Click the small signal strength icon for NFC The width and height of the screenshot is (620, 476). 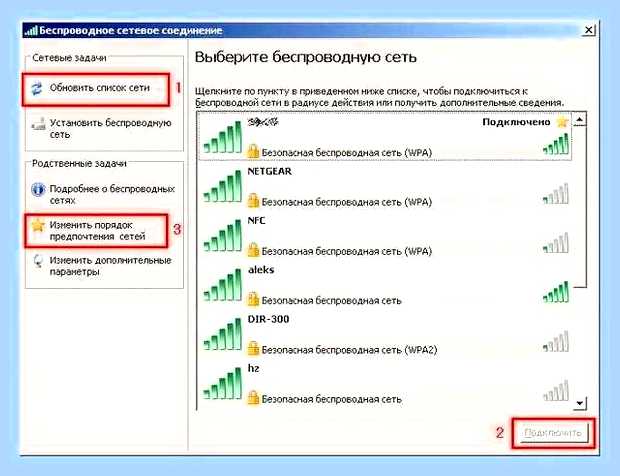(556, 243)
